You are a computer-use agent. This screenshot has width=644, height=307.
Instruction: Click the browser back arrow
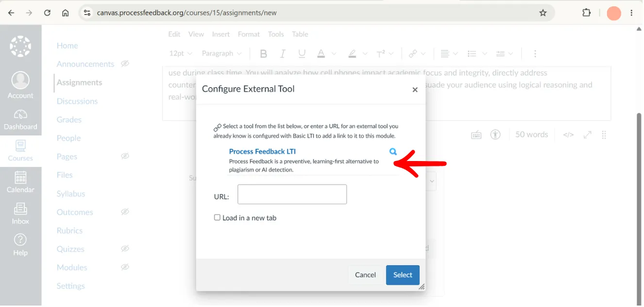click(11, 13)
